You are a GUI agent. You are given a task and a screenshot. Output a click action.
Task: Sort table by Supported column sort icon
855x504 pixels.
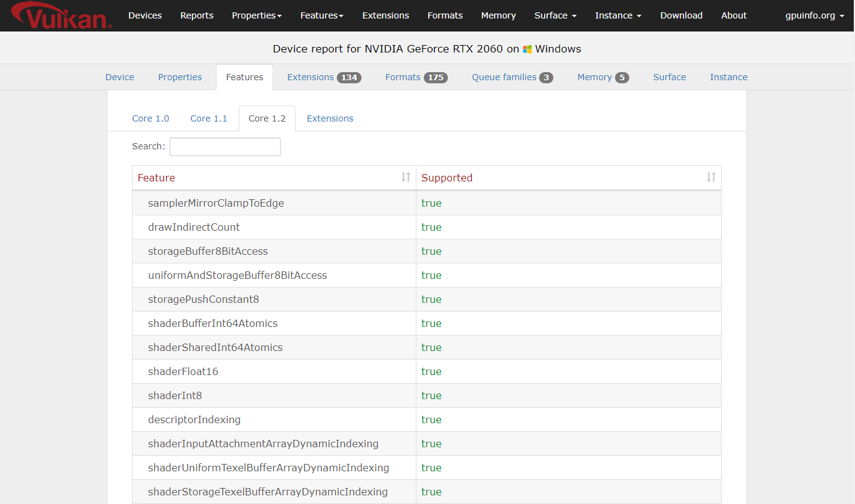tap(711, 178)
